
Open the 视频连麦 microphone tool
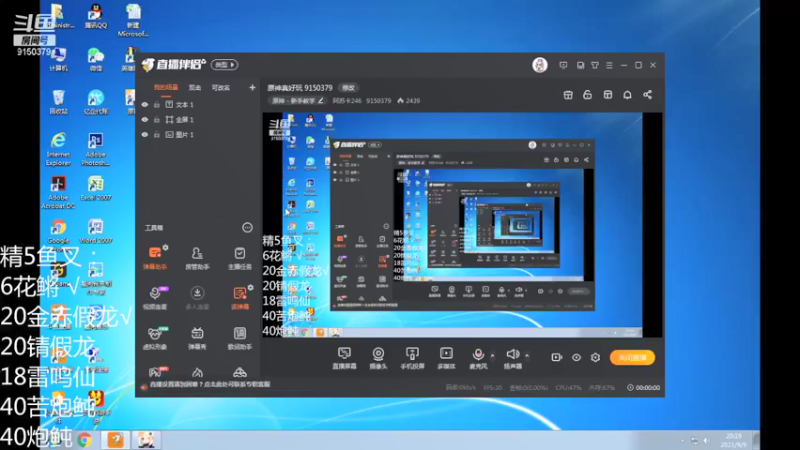click(155, 298)
